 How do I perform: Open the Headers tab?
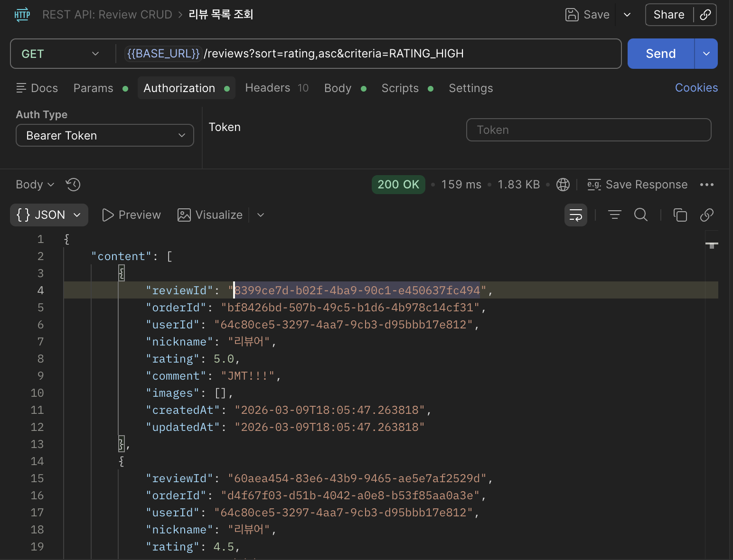pos(277,88)
